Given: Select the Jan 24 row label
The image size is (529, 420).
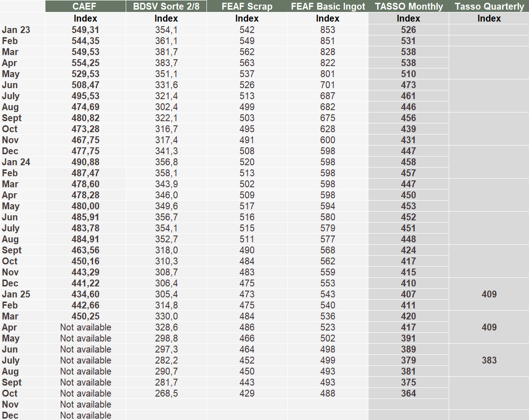Looking at the screenshot, I should point(16,162).
